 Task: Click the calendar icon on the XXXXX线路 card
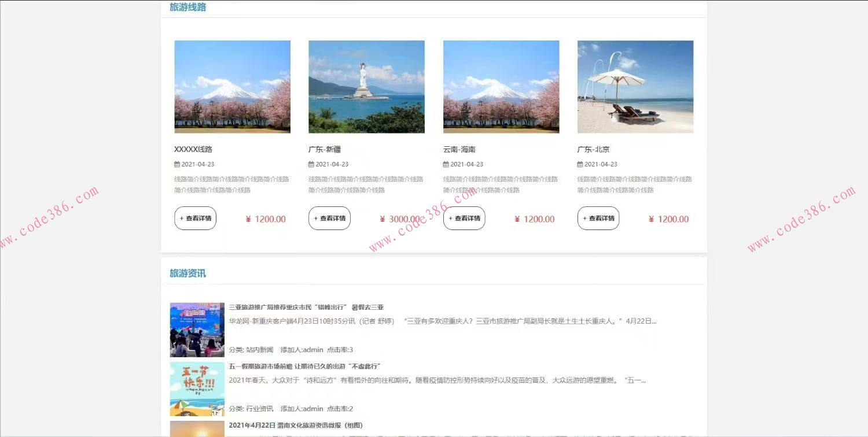tap(176, 164)
